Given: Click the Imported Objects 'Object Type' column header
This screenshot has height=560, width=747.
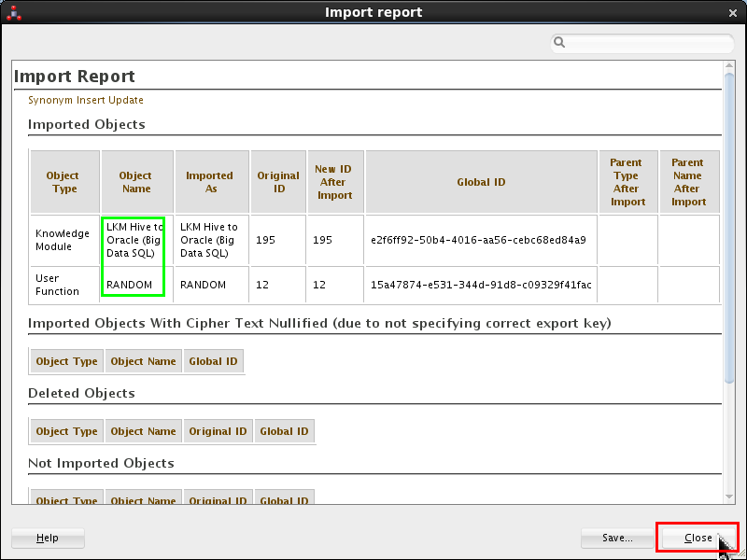Looking at the screenshot, I should [x=64, y=182].
